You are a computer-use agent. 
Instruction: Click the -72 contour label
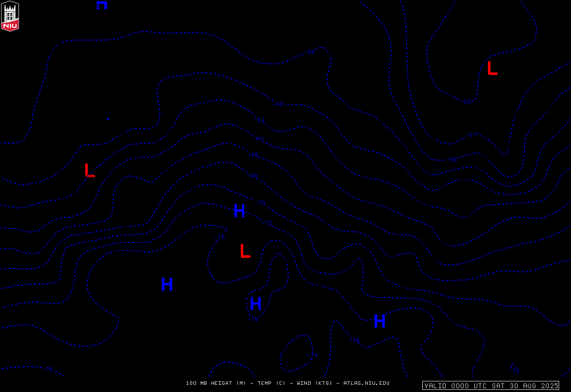tap(267, 223)
